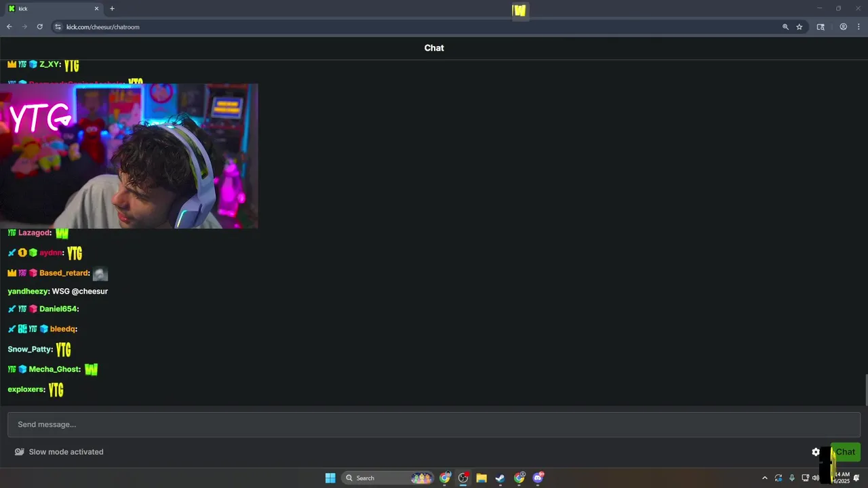868x488 pixels.
Task: Click username exploxers in chat
Action: [26, 390]
